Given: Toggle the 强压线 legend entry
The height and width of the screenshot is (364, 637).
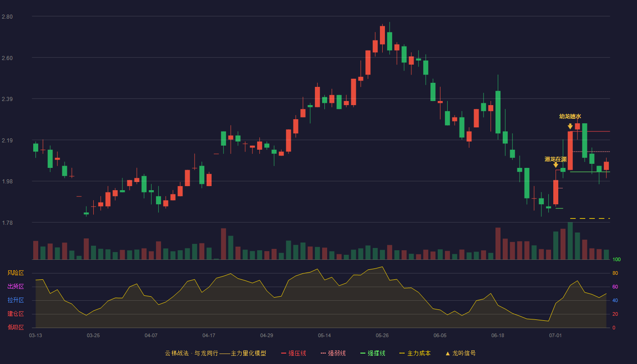Looking at the screenshot, I should coord(293,353).
